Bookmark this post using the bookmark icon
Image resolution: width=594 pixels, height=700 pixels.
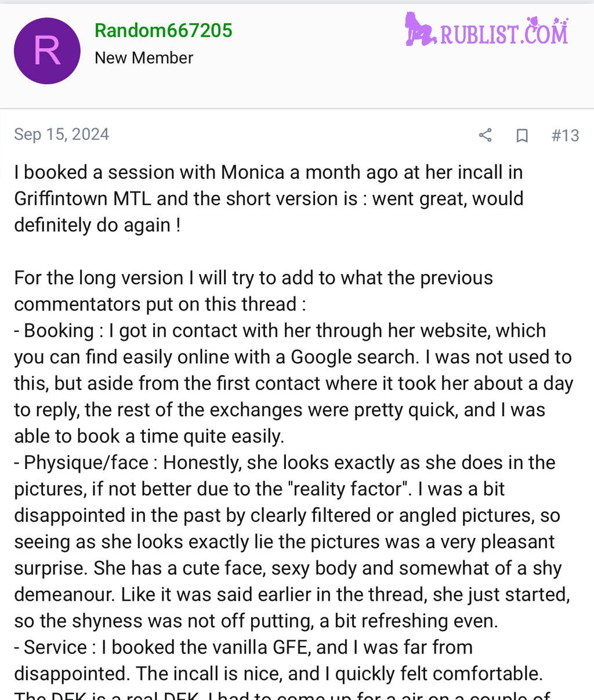tap(522, 135)
